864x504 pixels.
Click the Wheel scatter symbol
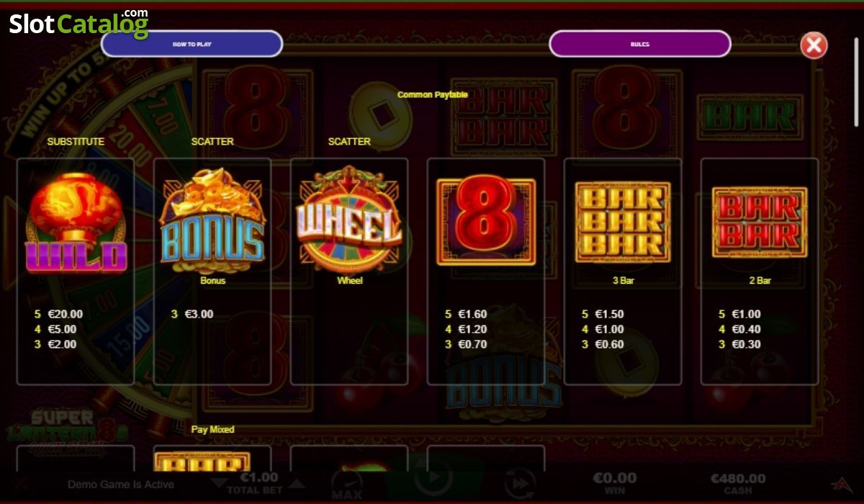[x=349, y=219]
